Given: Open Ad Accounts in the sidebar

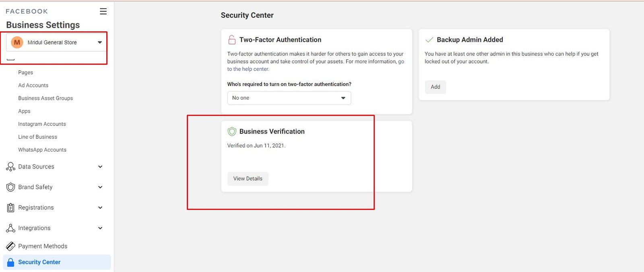Looking at the screenshot, I should (x=33, y=85).
